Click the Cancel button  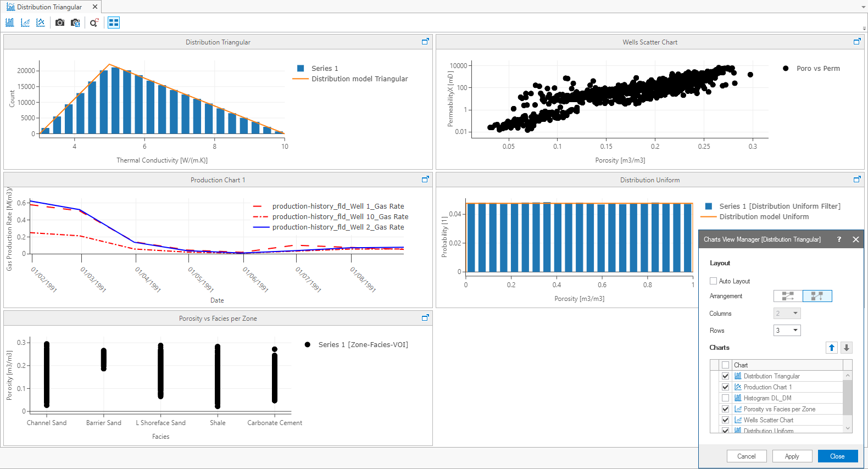point(746,456)
